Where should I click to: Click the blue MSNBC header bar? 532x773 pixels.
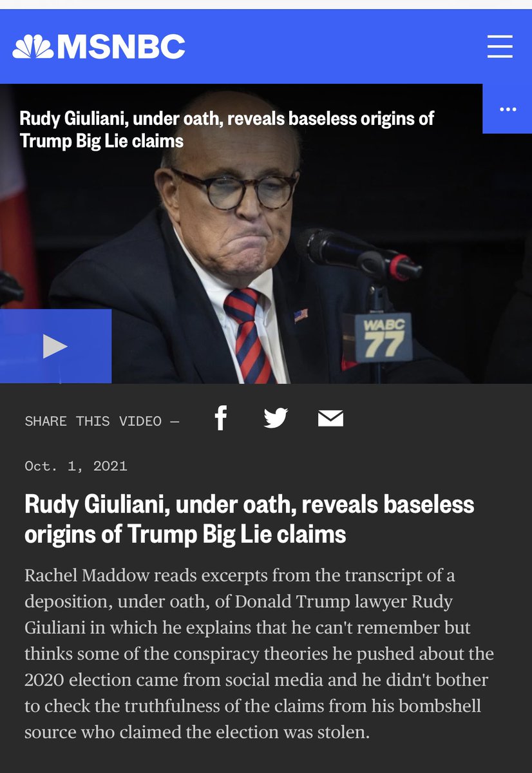(266, 47)
